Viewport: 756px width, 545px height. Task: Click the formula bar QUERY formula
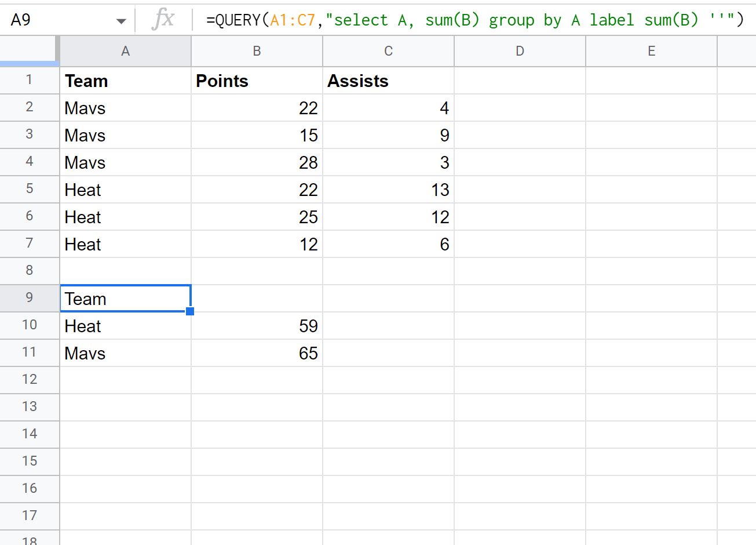pyautogui.click(x=475, y=20)
